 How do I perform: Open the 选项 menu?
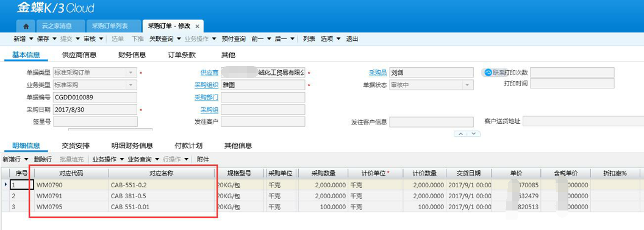click(327, 39)
